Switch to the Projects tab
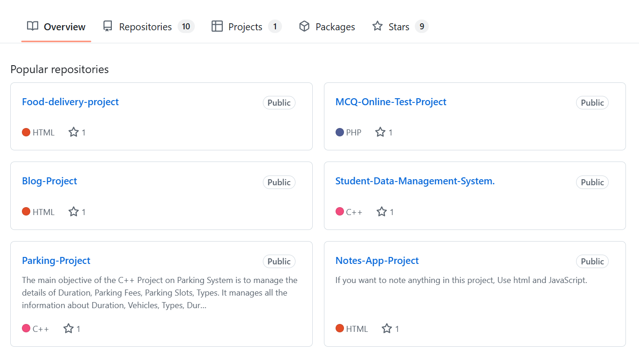 click(245, 27)
